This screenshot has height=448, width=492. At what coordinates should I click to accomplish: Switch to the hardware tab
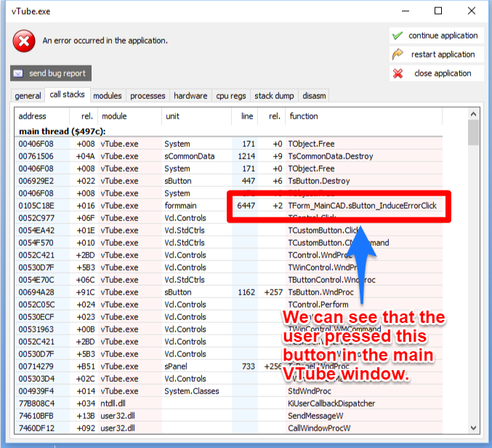(190, 96)
